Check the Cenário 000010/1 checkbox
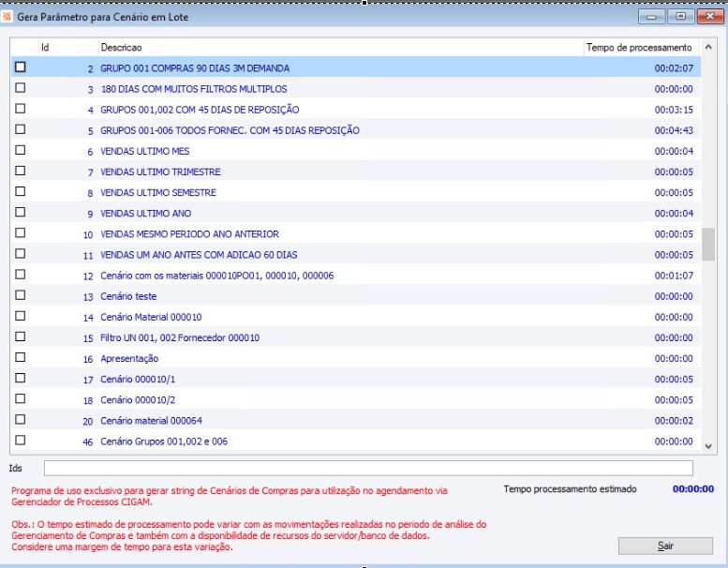Viewport: 728px width, 568px height. (20, 378)
